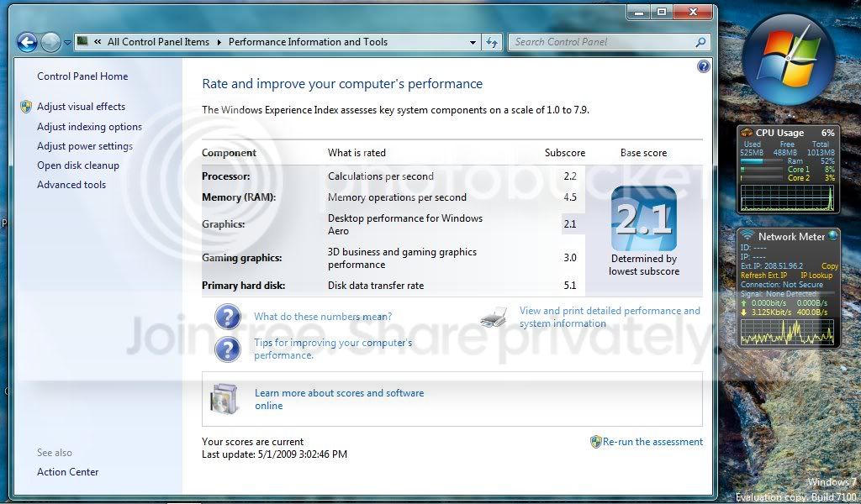Click Primary hard disk subscore 5.1

(570, 285)
